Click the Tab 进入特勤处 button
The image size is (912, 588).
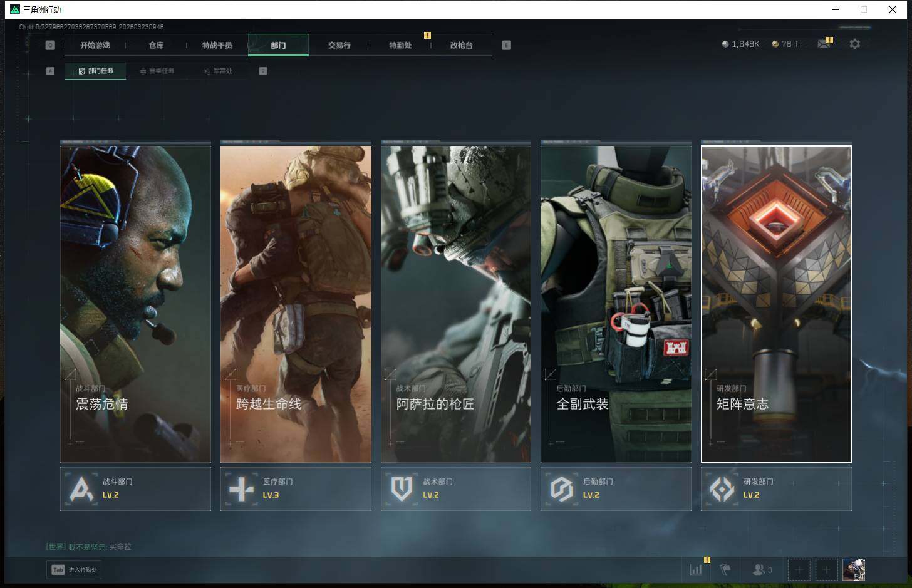[74, 570]
